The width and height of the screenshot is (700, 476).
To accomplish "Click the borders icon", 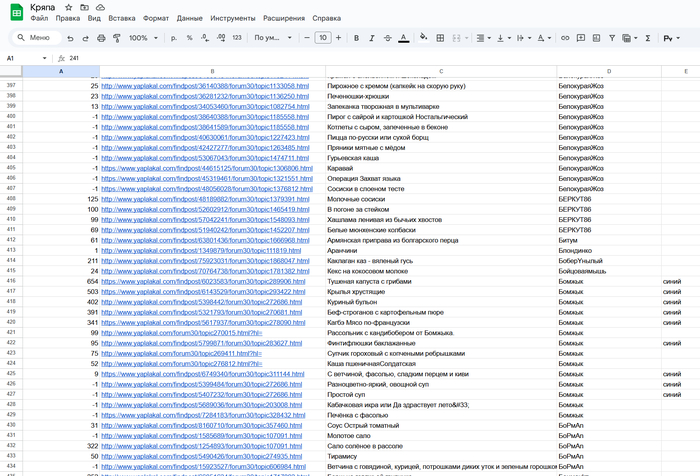I will click(x=441, y=38).
